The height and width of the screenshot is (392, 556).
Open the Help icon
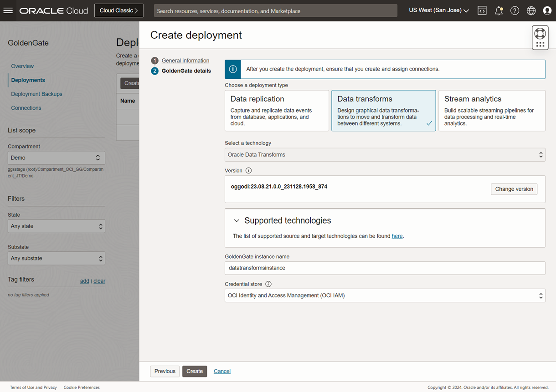pyautogui.click(x=515, y=10)
